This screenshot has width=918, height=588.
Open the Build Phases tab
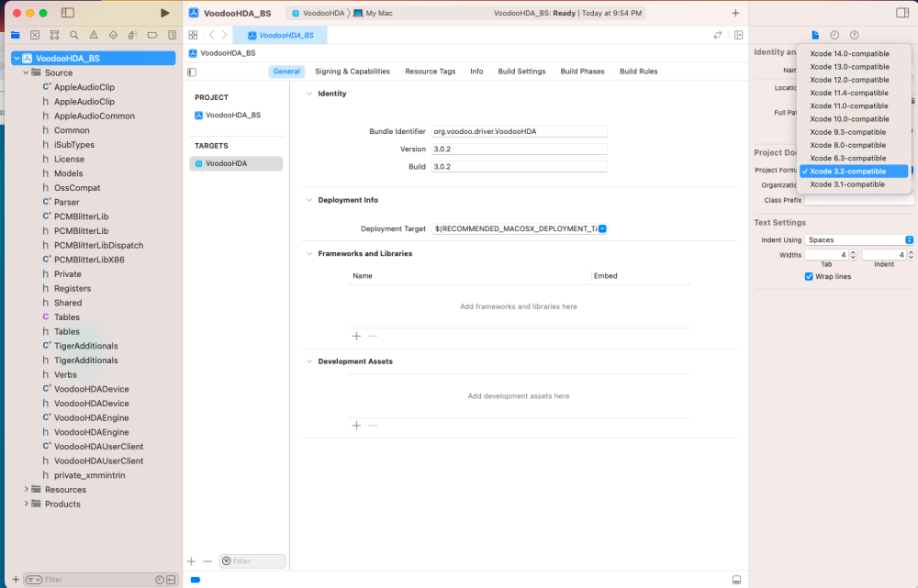583,72
